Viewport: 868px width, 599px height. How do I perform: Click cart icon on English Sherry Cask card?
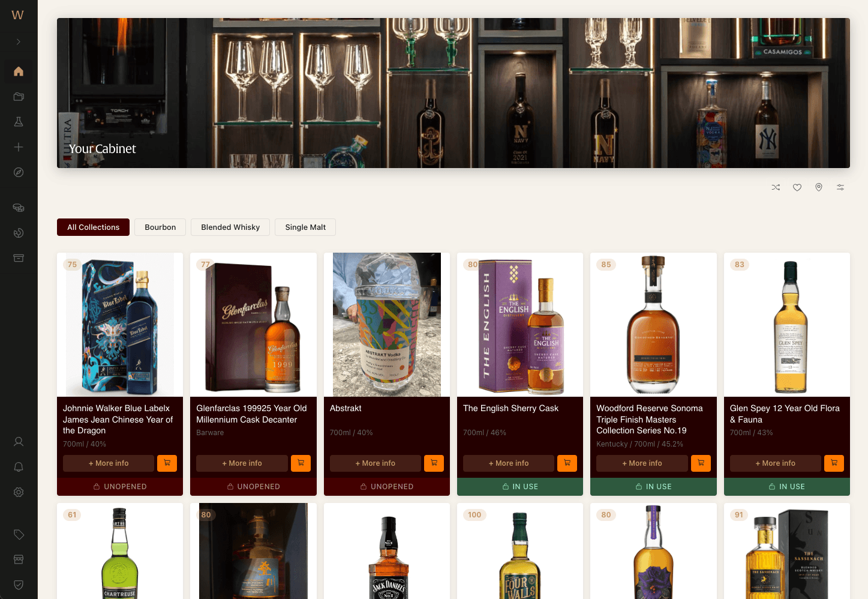(567, 463)
